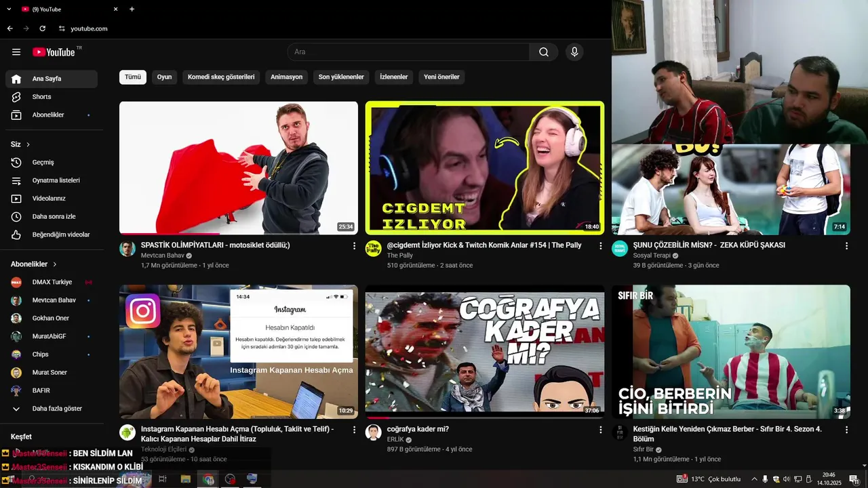This screenshot has width=868, height=488.
Task: Open the tab search dropdown arrow
Action: click(9, 9)
